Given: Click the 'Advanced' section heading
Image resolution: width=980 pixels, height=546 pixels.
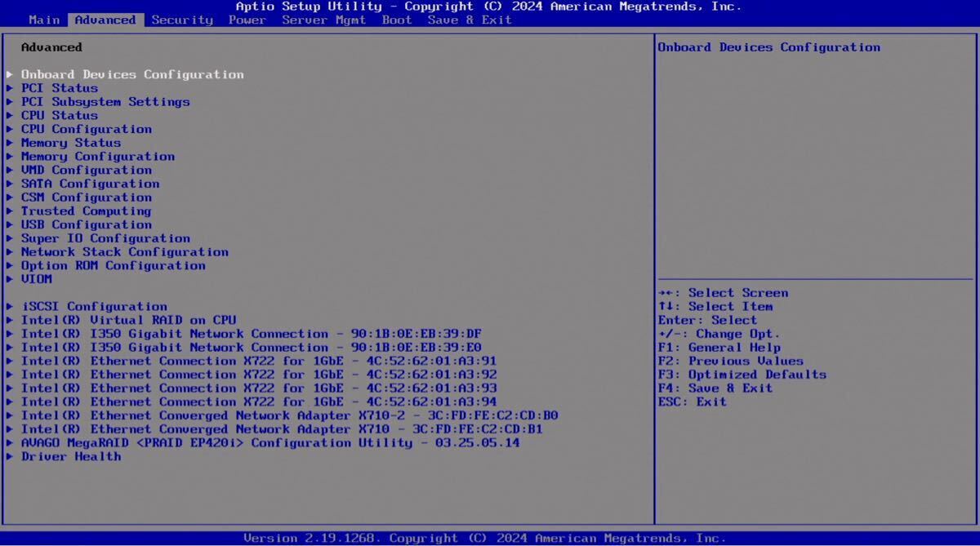Looking at the screenshot, I should point(51,47).
